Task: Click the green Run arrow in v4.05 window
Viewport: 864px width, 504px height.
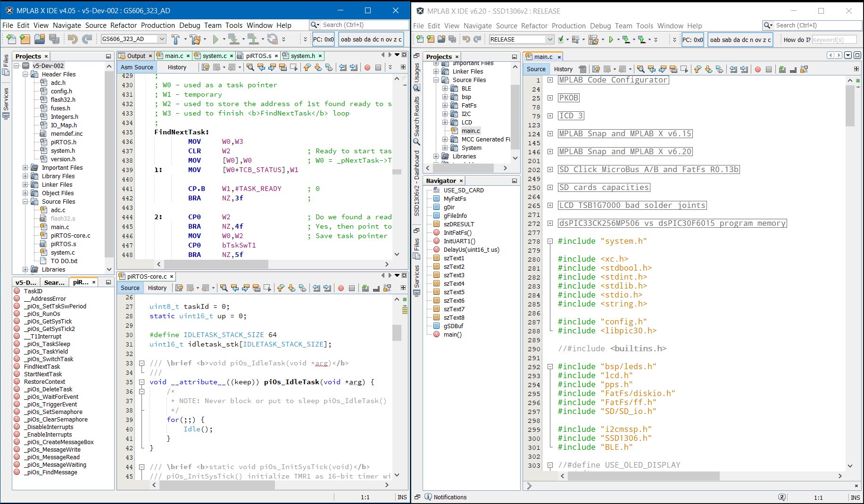Action: point(216,39)
